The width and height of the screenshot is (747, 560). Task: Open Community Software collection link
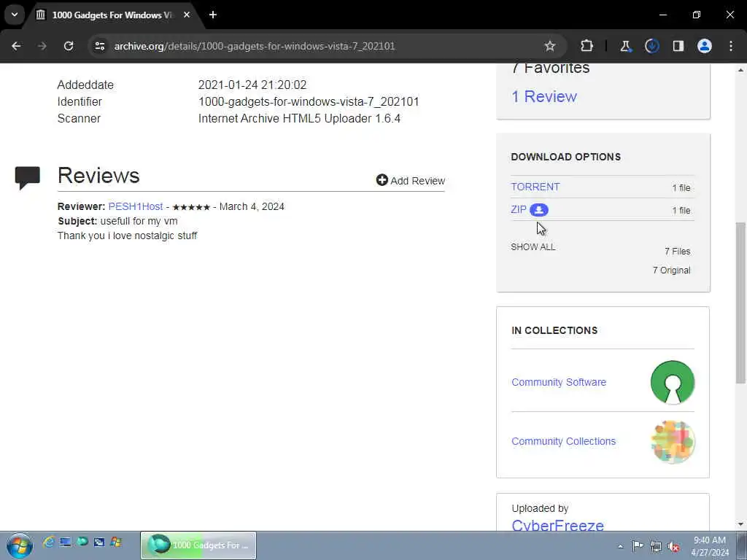coord(559,382)
